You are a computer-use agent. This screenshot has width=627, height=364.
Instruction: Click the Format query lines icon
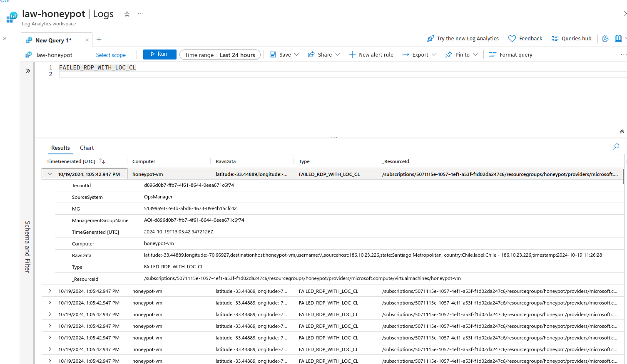tap(493, 54)
